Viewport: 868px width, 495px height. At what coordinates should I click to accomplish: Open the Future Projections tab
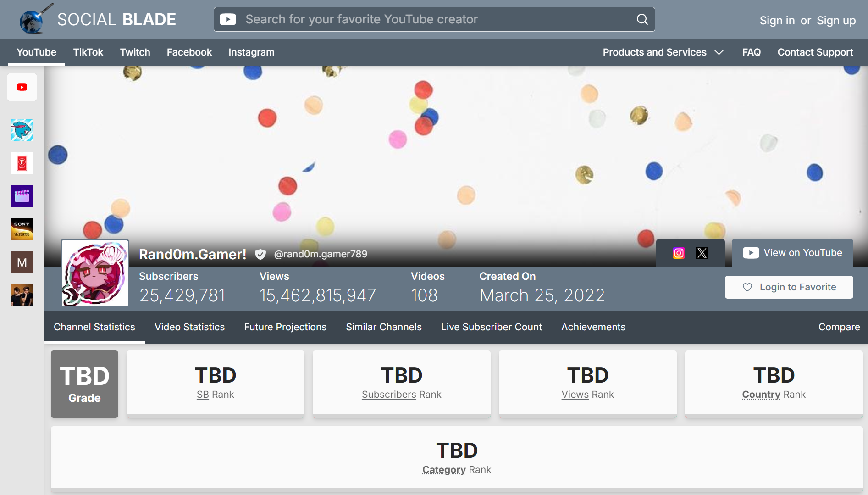coord(285,327)
